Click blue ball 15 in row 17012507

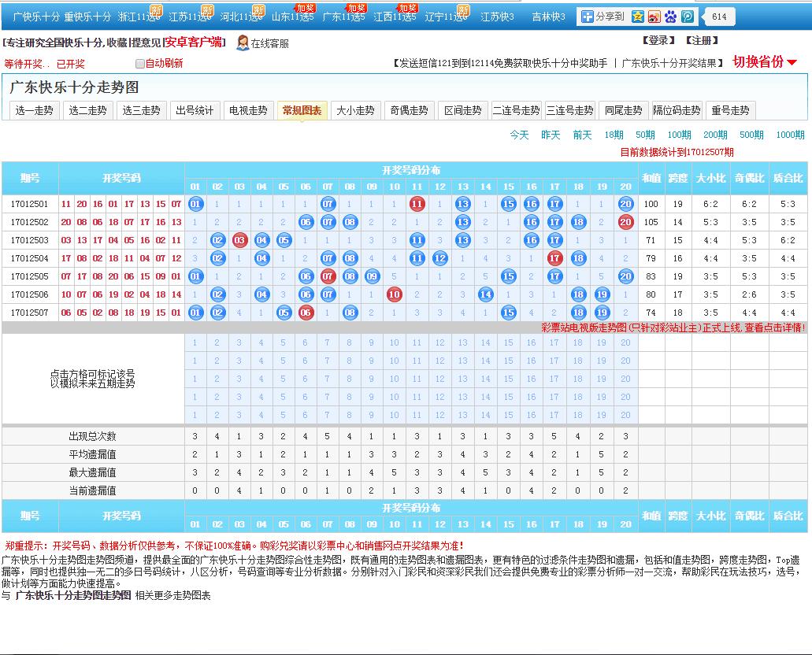tap(509, 313)
